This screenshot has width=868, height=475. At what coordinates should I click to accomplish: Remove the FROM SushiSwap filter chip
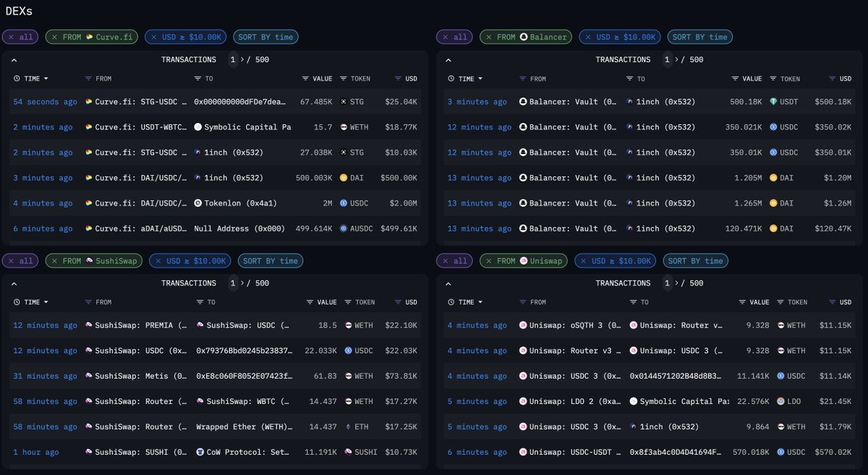click(x=55, y=261)
